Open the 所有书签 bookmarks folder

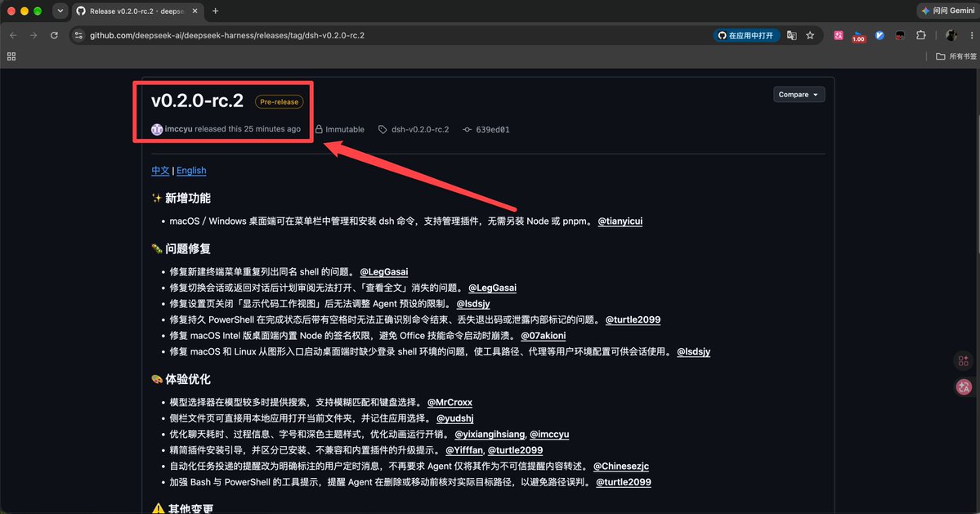955,56
